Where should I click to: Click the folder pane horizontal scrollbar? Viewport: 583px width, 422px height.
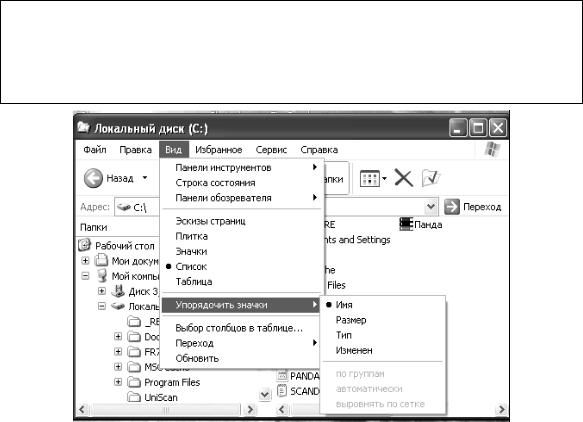166,410
